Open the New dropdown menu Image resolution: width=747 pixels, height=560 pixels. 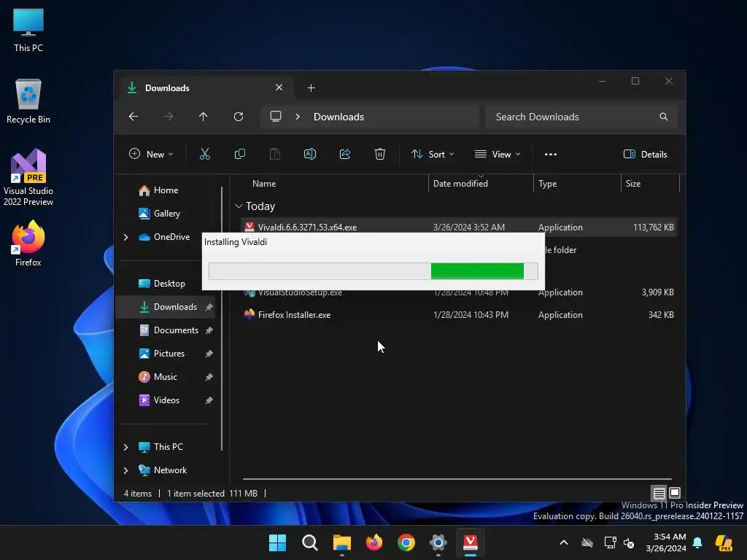(x=151, y=155)
